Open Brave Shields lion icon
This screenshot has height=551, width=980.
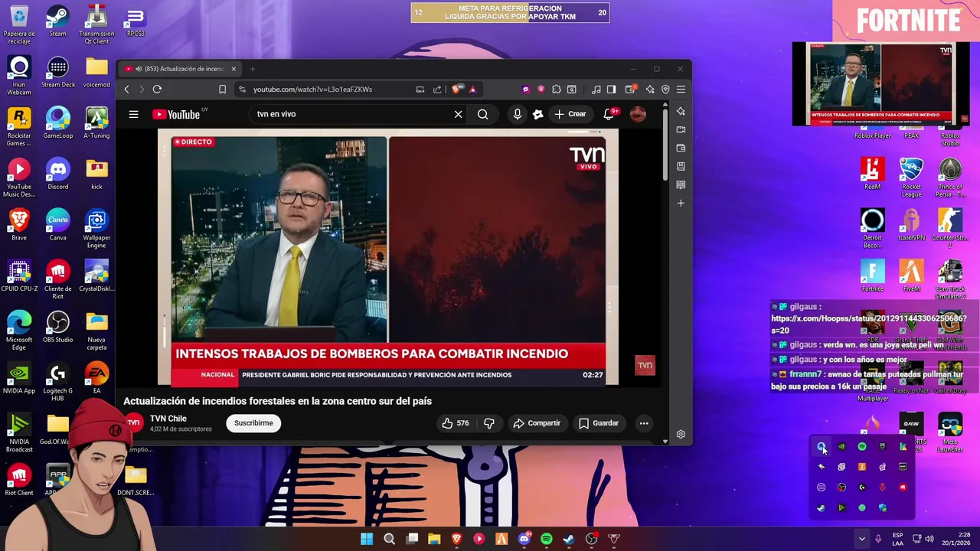[457, 90]
